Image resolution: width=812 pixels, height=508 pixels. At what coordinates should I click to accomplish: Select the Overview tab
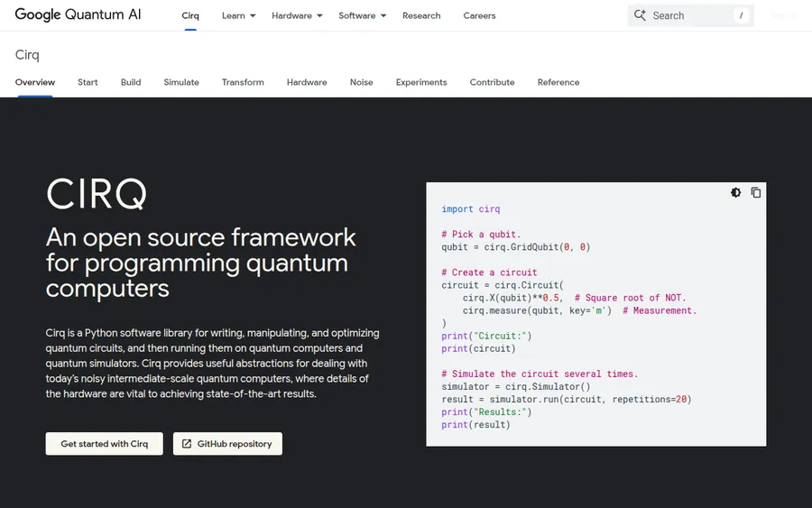click(x=34, y=82)
